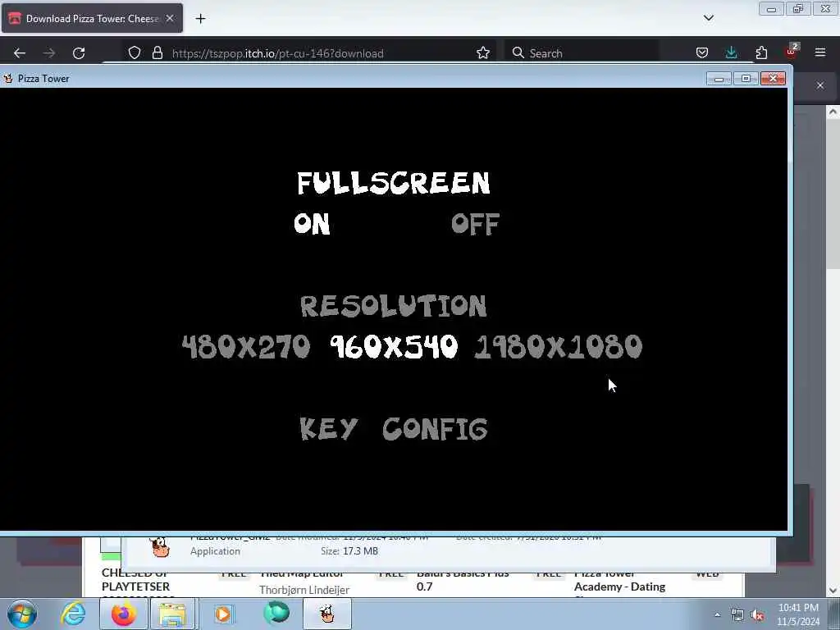Click the 'Size: 17.3 MB' file detail
Screen dimensions: 840x630
coord(349,550)
